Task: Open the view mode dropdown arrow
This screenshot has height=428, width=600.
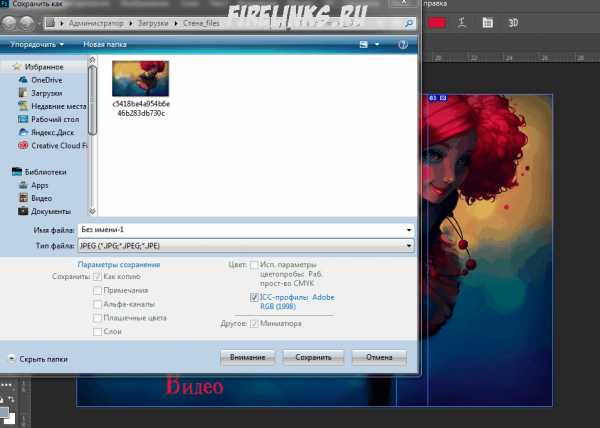Action: point(377,44)
